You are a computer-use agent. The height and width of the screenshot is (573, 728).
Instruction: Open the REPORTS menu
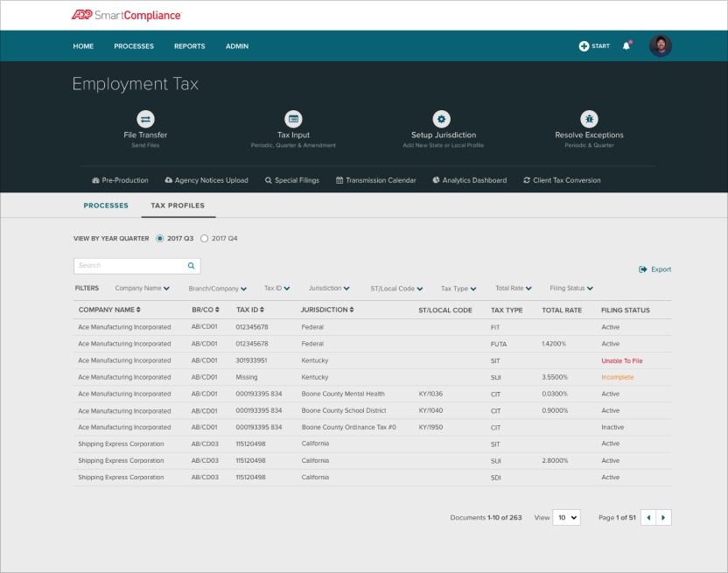point(189,46)
